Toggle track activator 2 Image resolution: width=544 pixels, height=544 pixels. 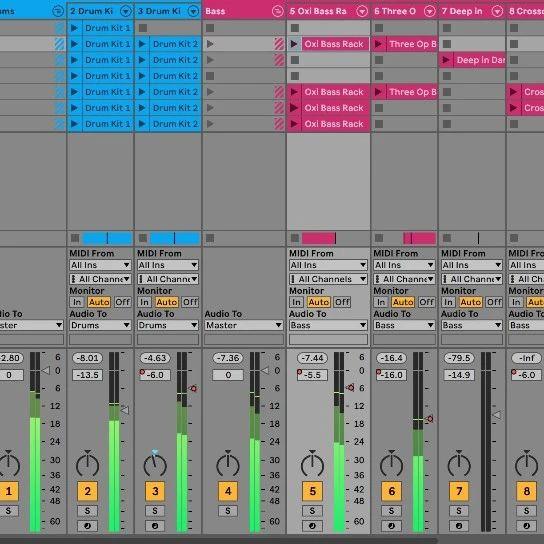coord(87,491)
